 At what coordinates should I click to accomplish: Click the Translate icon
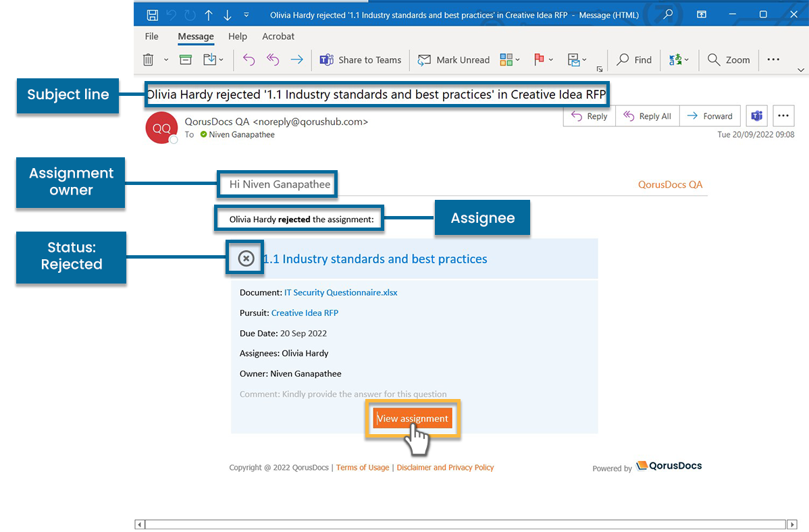click(675, 60)
